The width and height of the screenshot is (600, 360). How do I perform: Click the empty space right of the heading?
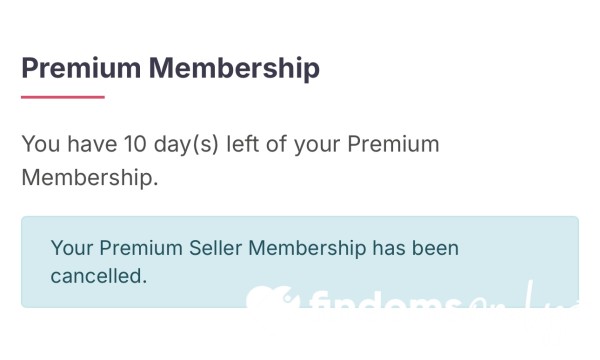[459, 68]
